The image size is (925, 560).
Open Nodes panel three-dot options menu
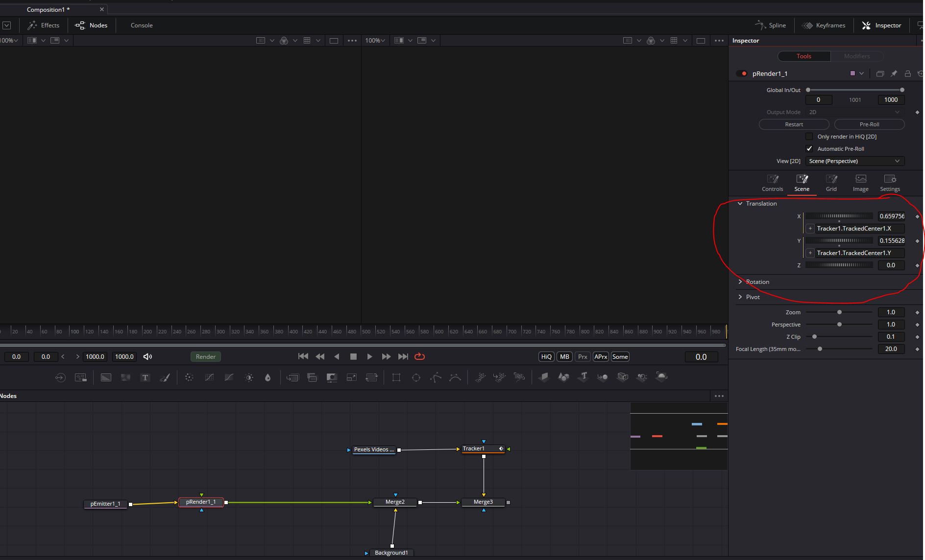coord(719,396)
